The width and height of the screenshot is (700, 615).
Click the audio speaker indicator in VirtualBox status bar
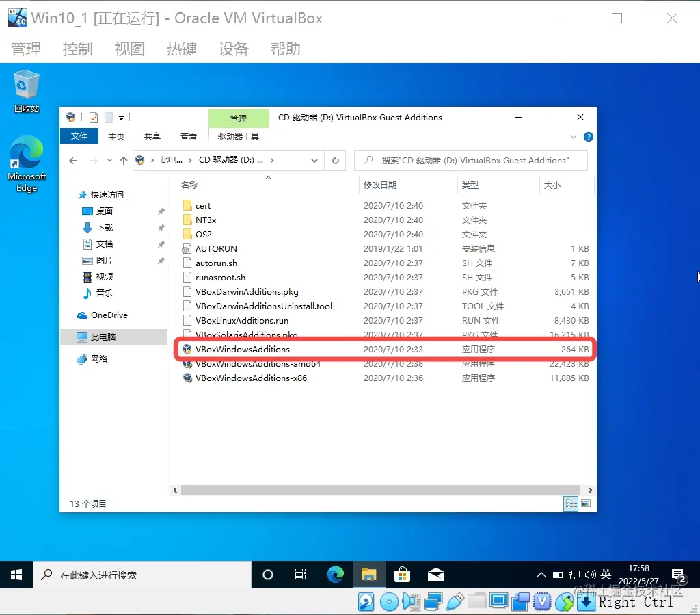click(411, 602)
